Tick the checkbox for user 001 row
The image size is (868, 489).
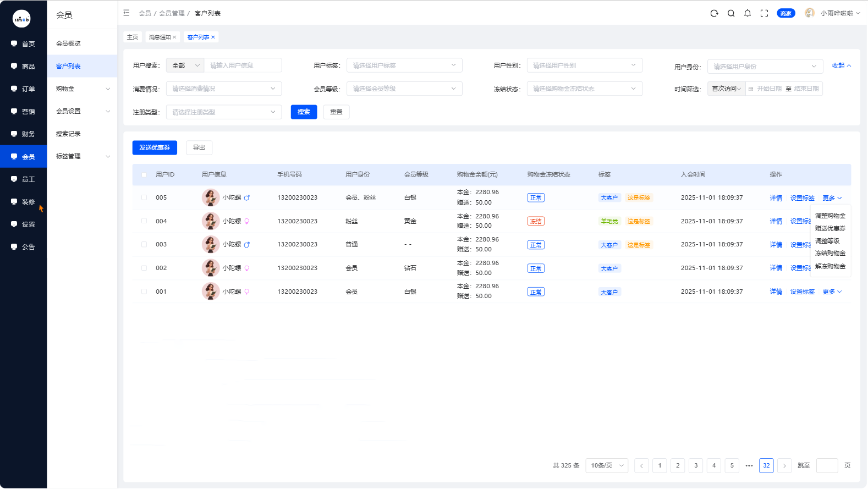[144, 292]
